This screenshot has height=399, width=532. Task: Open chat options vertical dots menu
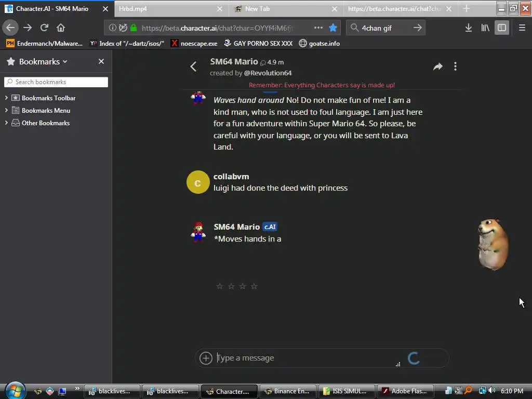pos(455,66)
